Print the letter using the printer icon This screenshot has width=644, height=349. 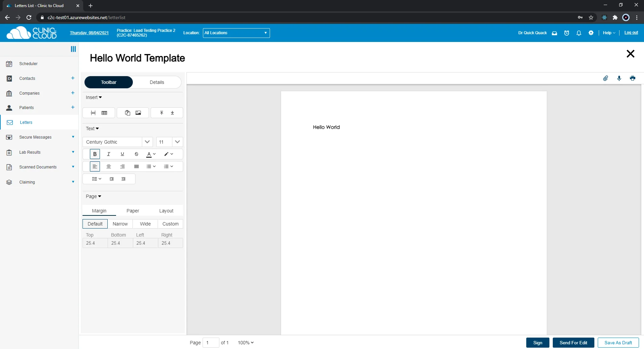(633, 78)
